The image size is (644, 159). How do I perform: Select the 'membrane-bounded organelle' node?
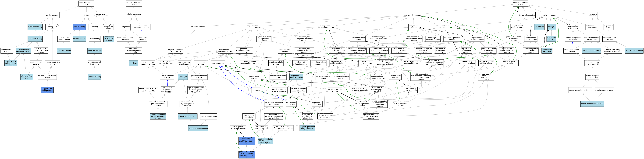pos(125,39)
